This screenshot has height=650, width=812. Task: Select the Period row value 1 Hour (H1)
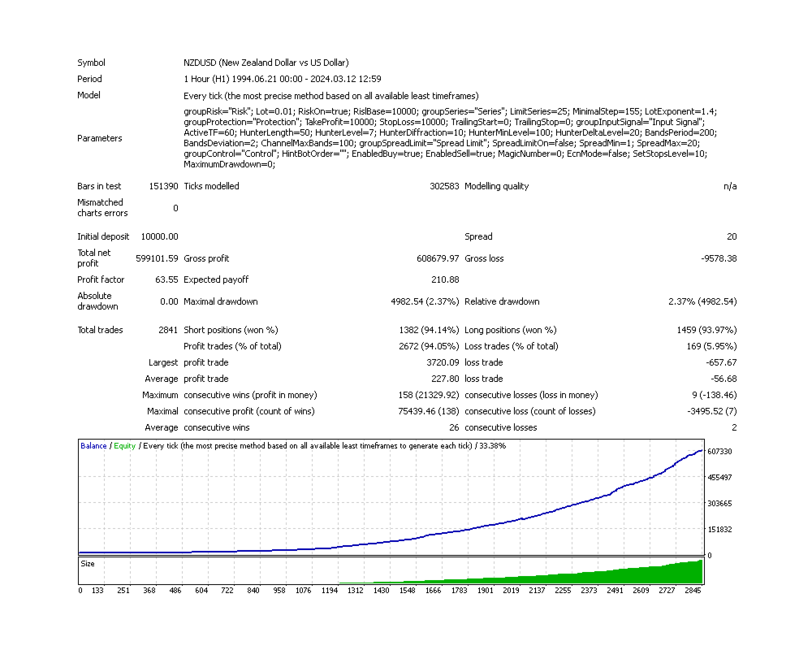click(x=283, y=79)
